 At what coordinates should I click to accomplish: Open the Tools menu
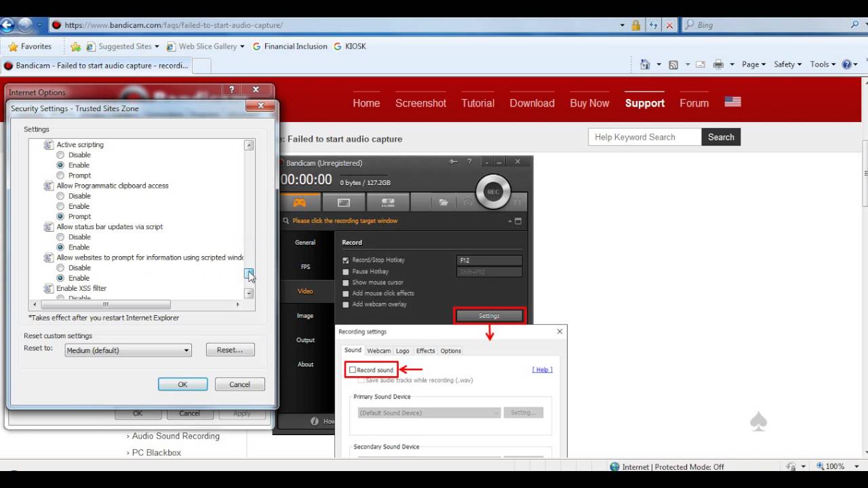point(823,64)
